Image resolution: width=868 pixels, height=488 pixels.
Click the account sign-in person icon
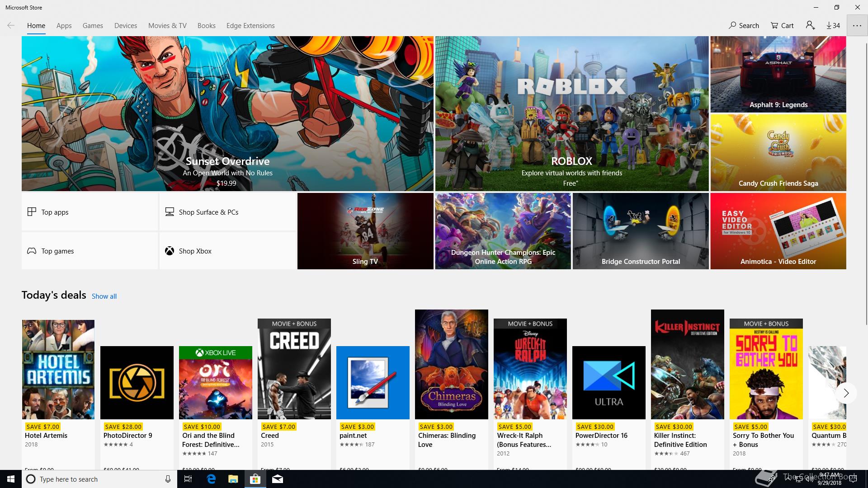pyautogui.click(x=810, y=25)
